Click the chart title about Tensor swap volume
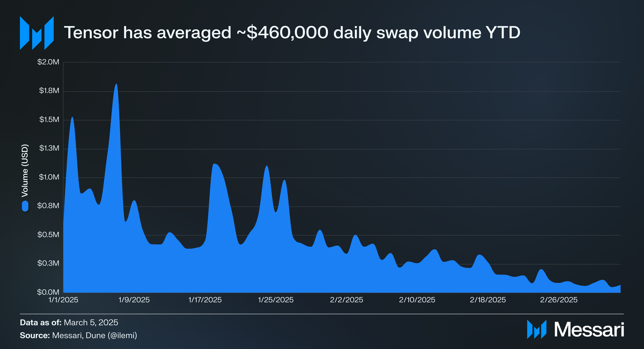Image resolution: width=644 pixels, height=349 pixels. pos(292,32)
